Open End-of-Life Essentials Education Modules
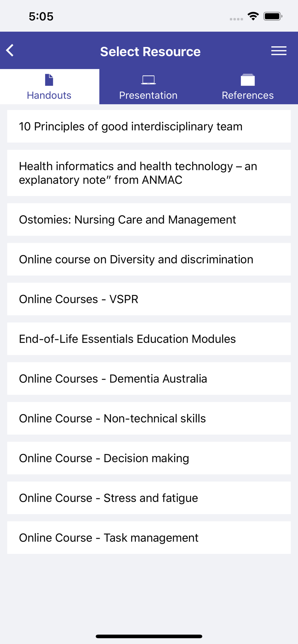Screen dimensions: 298x644 pyautogui.click(x=149, y=339)
